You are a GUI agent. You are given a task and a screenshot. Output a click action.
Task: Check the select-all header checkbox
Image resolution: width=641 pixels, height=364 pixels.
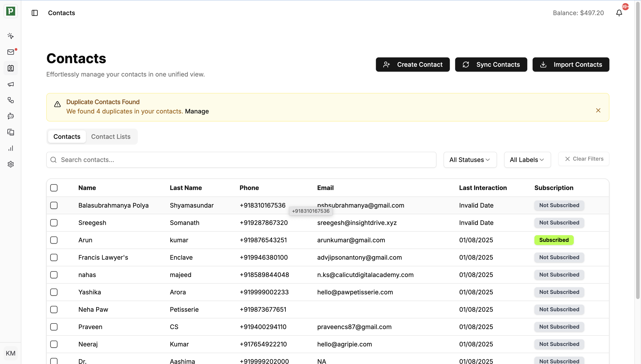[54, 188]
